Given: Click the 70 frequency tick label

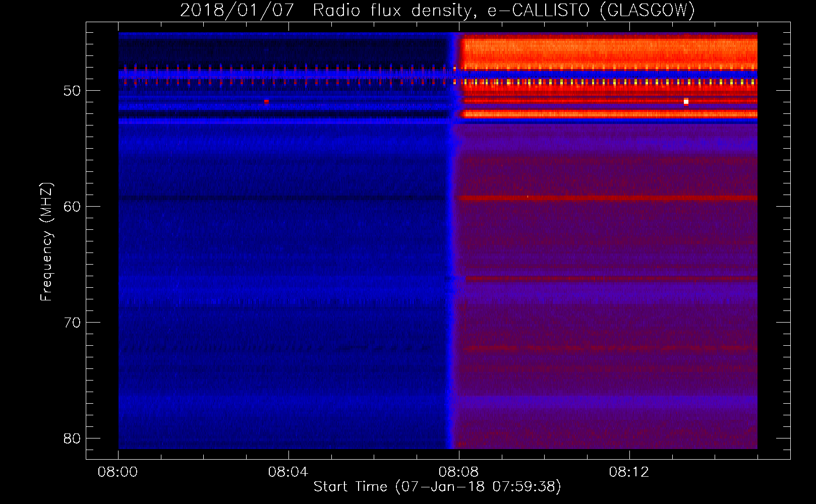Looking at the screenshot, I should click(x=72, y=323).
